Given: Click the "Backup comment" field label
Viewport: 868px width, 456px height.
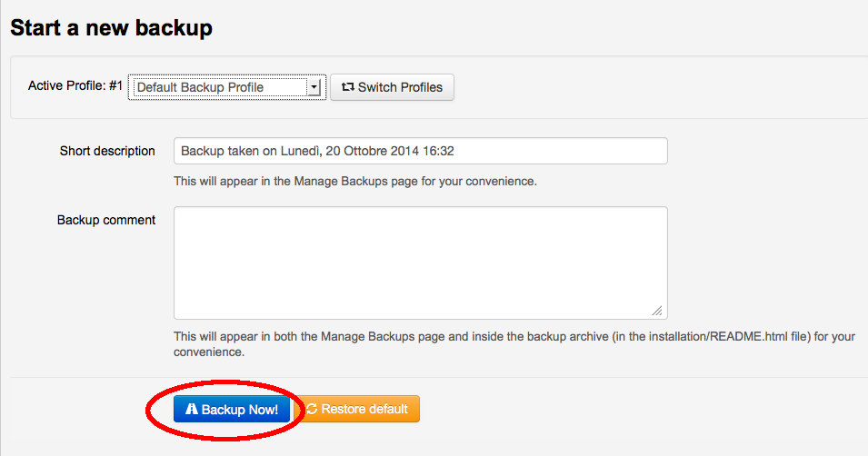Looking at the screenshot, I should pyautogui.click(x=106, y=220).
